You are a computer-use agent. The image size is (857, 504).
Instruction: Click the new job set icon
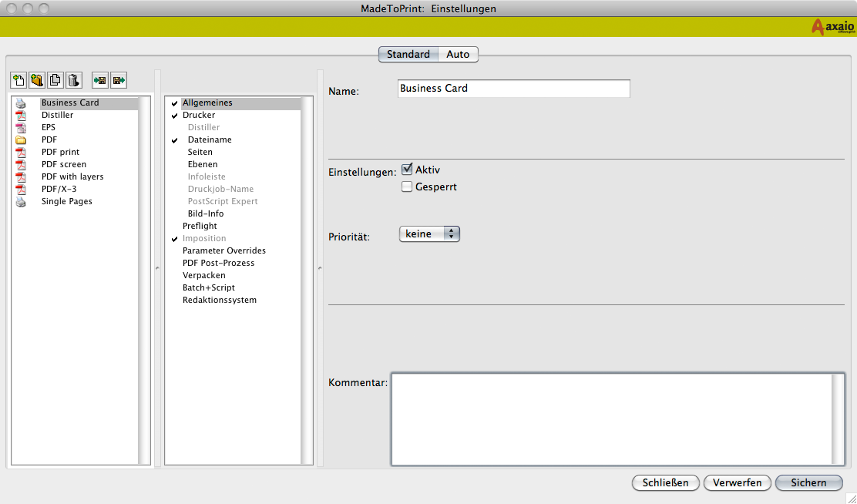[x=18, y=81]
